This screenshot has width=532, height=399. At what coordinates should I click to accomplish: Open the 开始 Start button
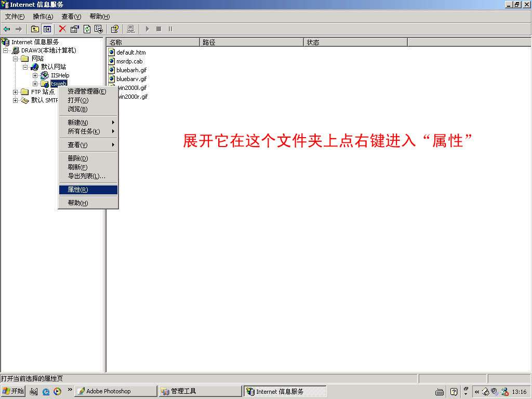[13, 391]
